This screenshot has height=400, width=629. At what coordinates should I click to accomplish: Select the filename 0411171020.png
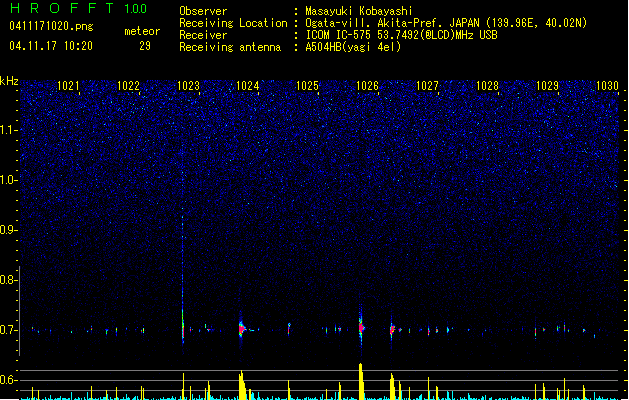[51, 26]
